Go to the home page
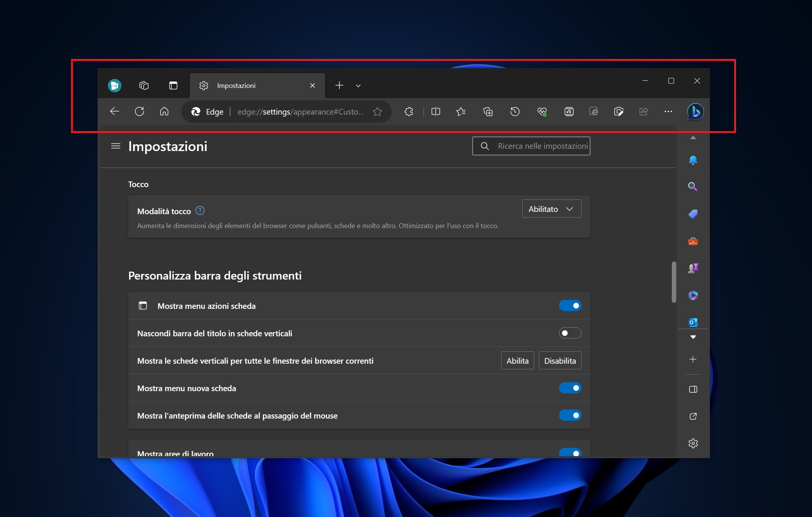Image resolution: width=812 pixels, height=517 pixels. [164, 111]
